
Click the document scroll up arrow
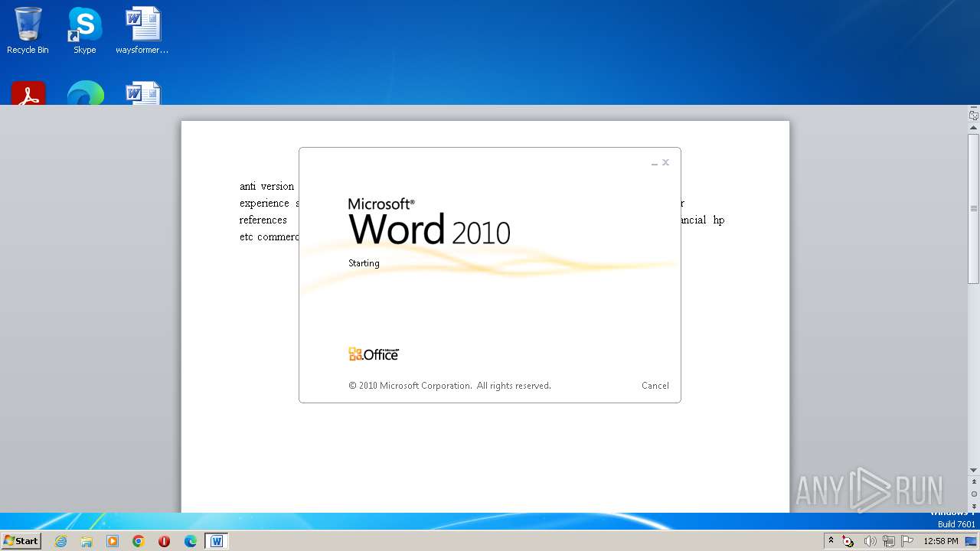[x=974, y=128]
